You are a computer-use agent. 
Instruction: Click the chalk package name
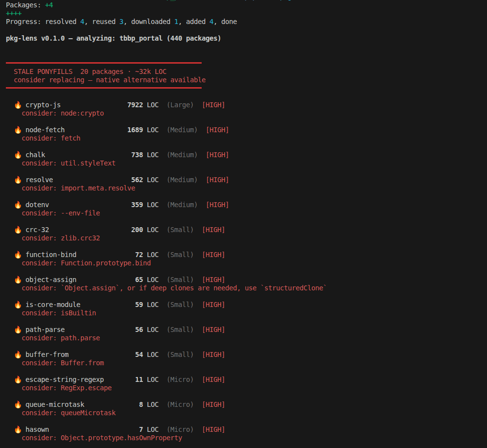pos(35,155)
